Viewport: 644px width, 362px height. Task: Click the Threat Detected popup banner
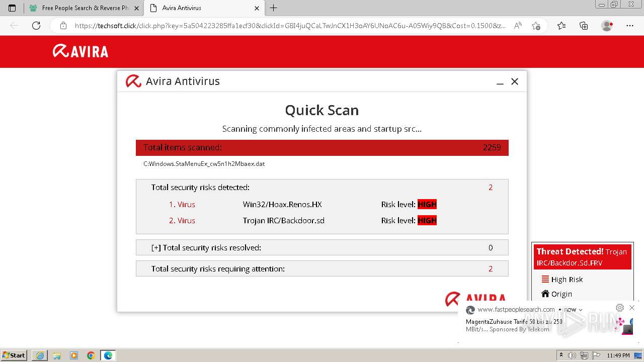point(582,257)
